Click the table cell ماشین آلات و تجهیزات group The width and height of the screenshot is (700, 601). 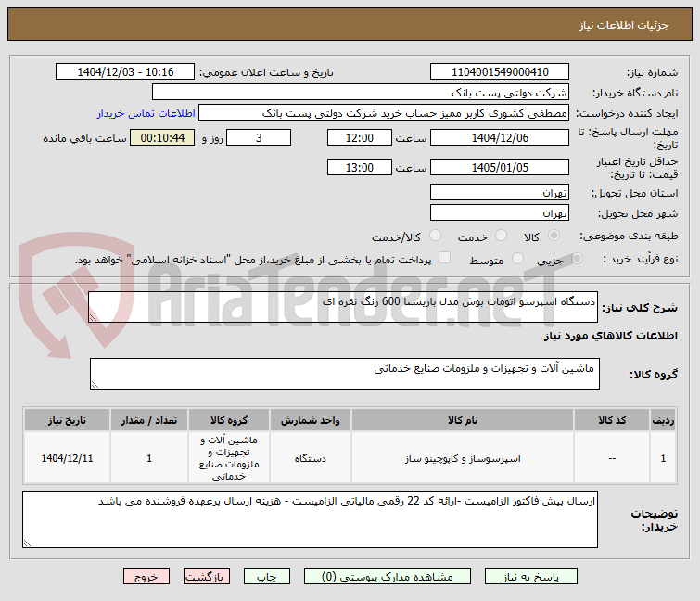coord(229,458)
